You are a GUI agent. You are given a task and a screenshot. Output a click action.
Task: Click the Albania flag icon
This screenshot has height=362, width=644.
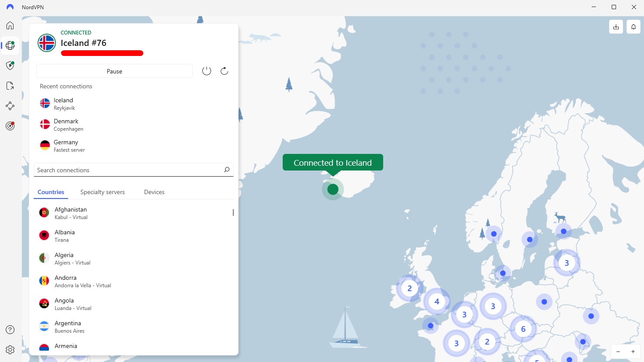pyautogui.click(x=44, y=235)
